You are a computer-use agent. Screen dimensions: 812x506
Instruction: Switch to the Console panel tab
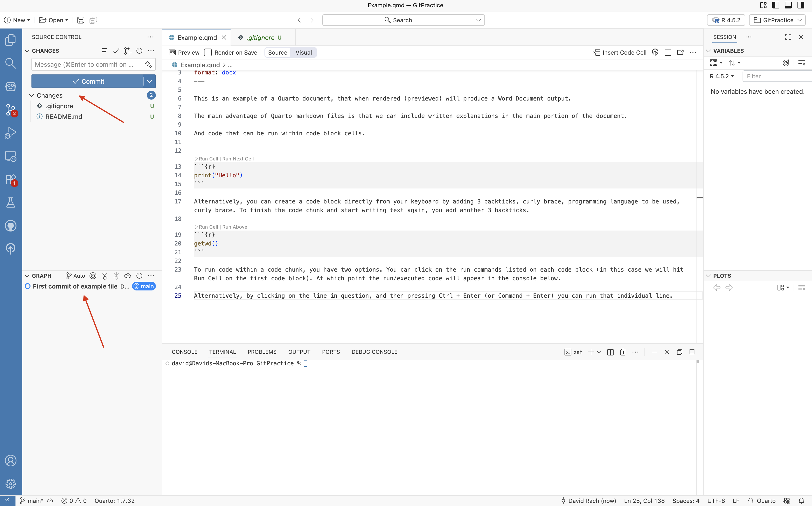pos(184,352)
